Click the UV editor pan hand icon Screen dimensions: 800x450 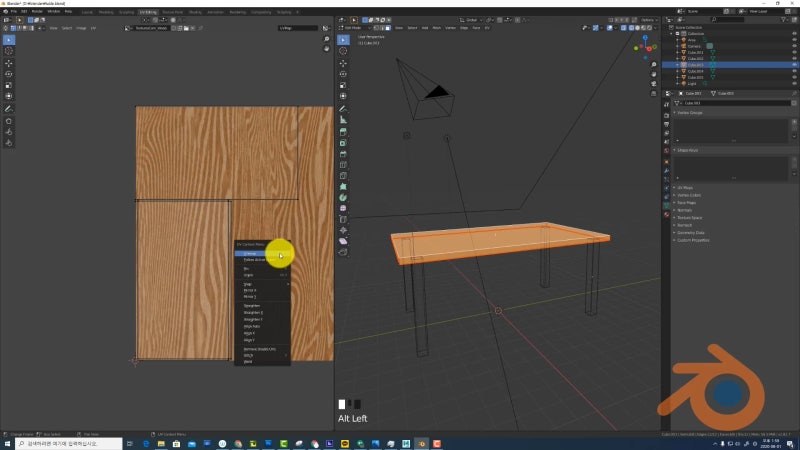coord(327,48)
